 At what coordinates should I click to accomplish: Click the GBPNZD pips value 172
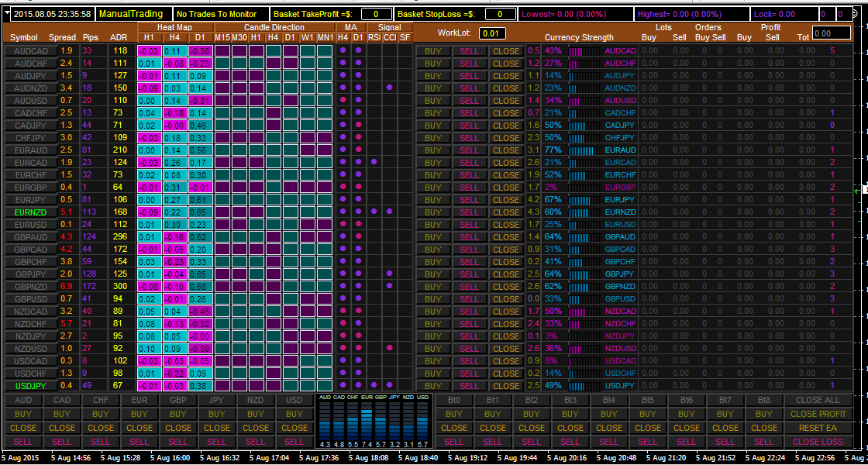(x=89, y=286)
